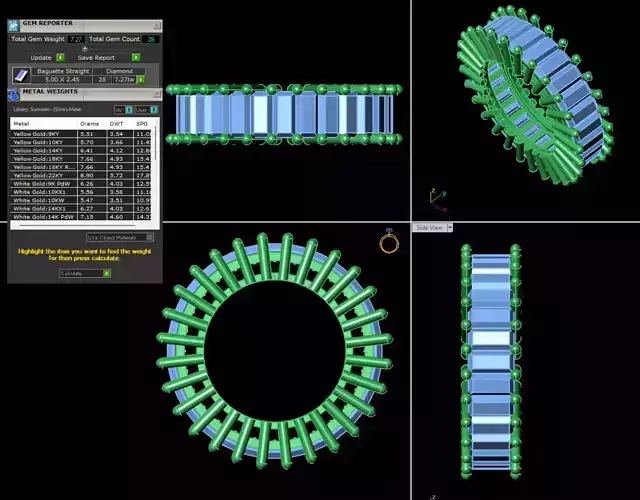This screenshot has height=500, width=640.
Task: Click the ring model in perspective viewport
Action: click(535, 95)
